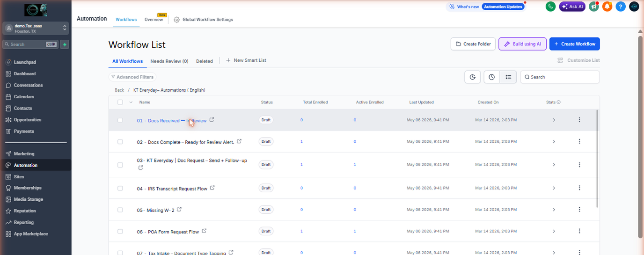Image resolution: width=644 pixels, height=255 pixels.
Task: Check the 04 IRS Transcript Request checkbox
Action: 120,188
